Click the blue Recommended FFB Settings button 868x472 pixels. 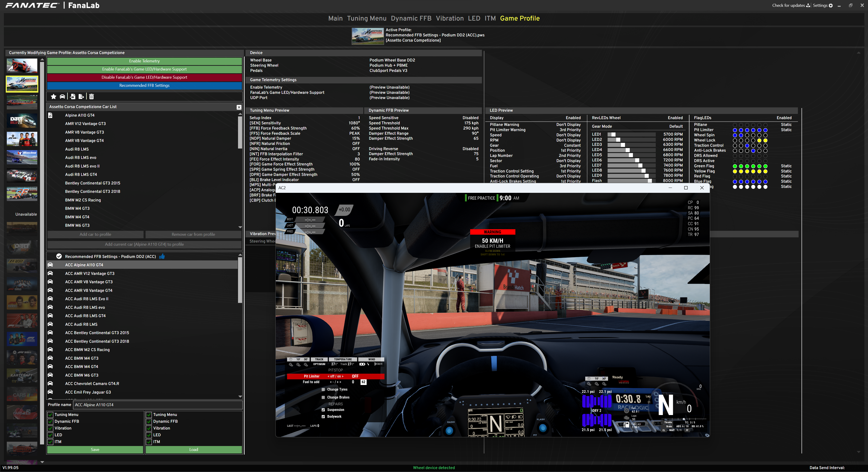coord(144,85)
